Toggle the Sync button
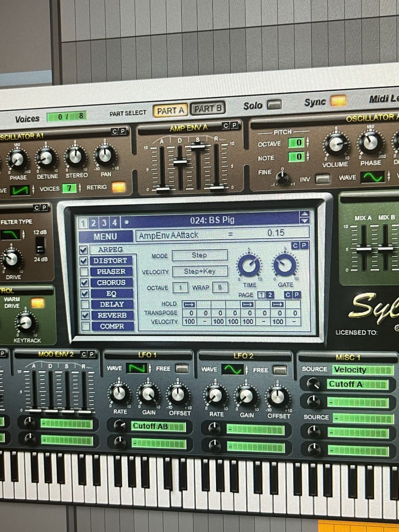Image resolution: width=399 pixels, height=532 pixels. (338, 101)
